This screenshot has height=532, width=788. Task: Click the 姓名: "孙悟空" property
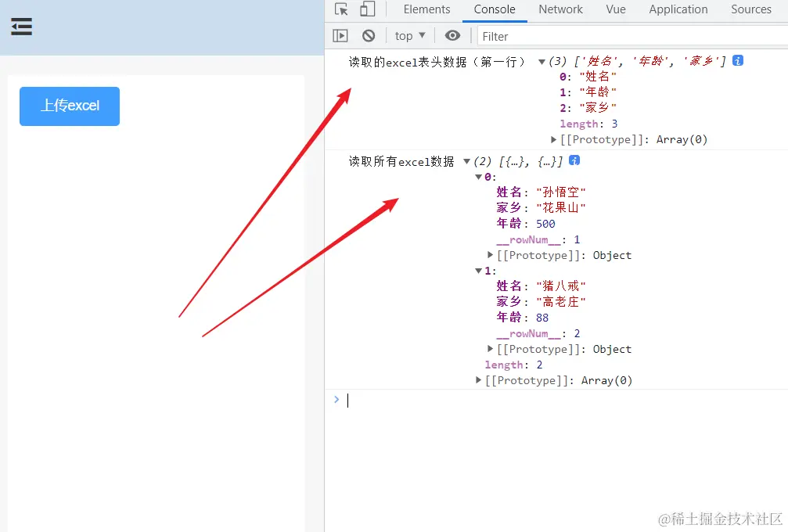pos(541,192)
